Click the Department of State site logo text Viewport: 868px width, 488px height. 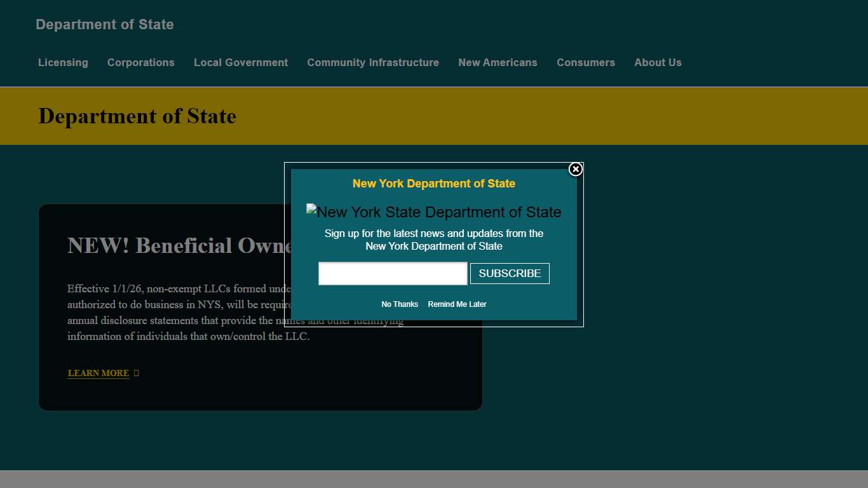click(x=104, y=24)
